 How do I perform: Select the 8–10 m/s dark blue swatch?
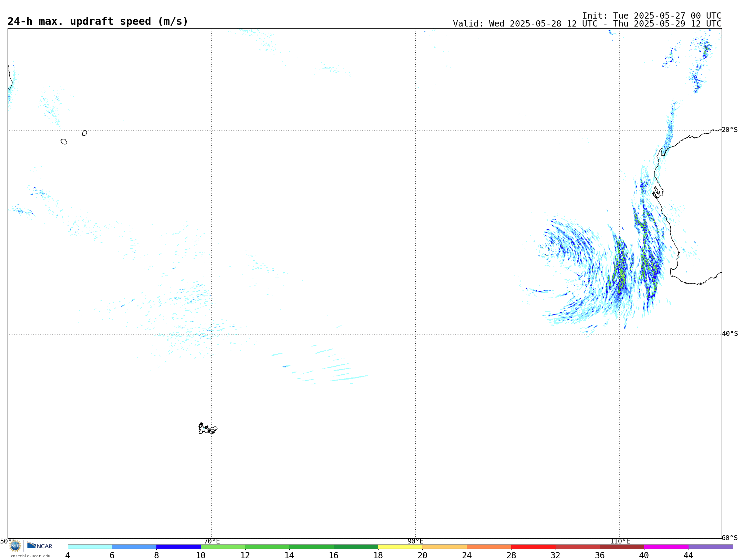pos(179,547)
